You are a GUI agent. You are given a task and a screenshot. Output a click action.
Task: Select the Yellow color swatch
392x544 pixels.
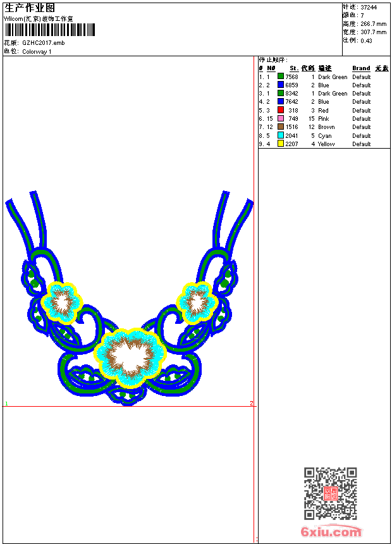pyautogui.click(x=281, y=144)
